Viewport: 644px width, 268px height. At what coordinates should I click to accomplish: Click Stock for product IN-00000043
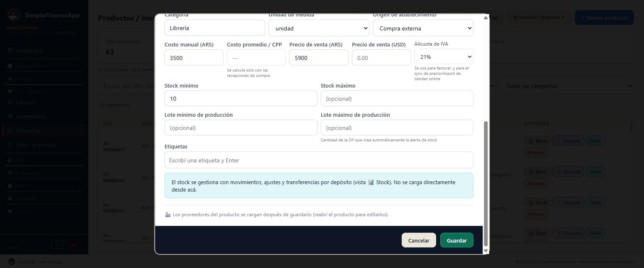tap(537, 141)
